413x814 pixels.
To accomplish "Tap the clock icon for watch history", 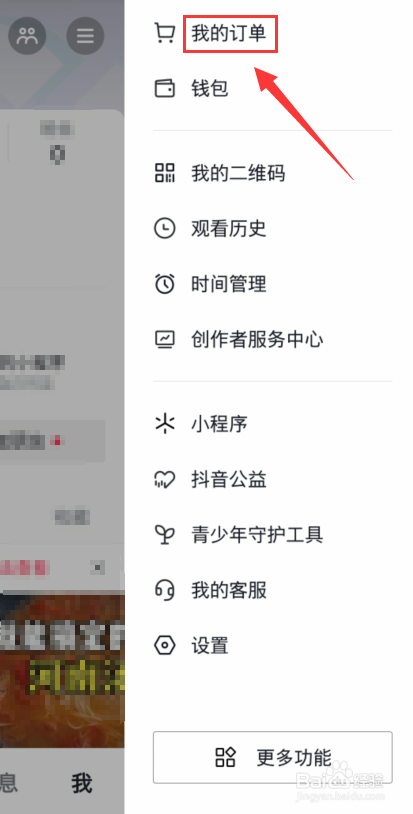I will pyautogui.click(x=165, y=228).
